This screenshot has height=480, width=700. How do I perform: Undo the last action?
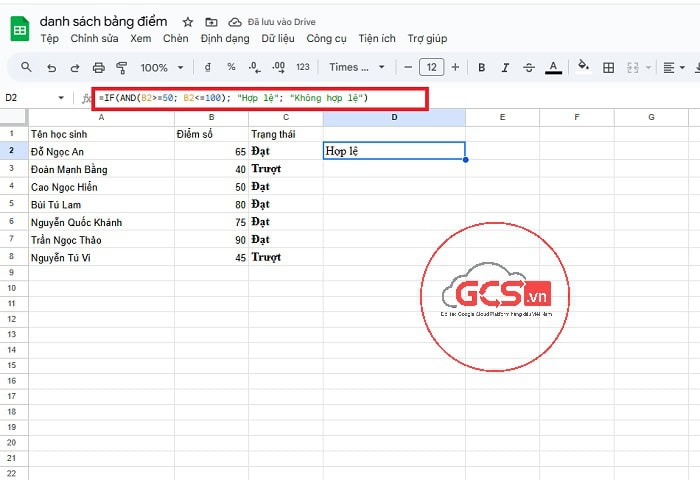point(50,68)
